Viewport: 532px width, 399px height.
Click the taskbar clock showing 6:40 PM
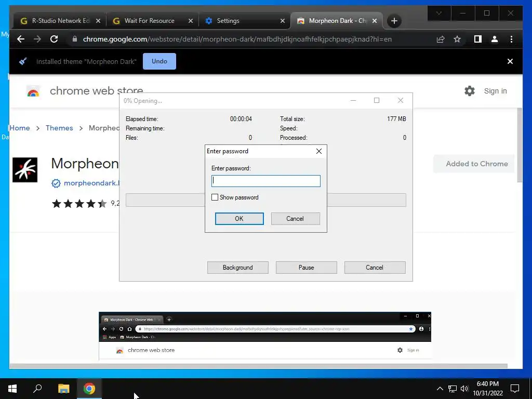[488, 389]
